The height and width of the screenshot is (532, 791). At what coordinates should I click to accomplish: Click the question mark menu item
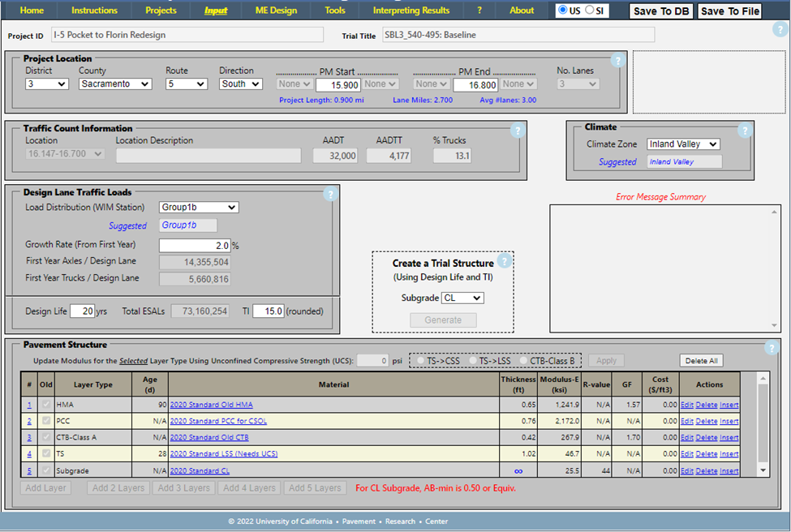479,11
